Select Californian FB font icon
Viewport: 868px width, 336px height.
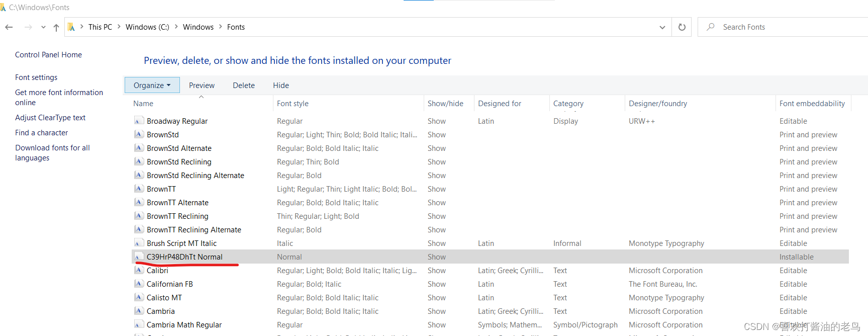(x=139, y=284)
